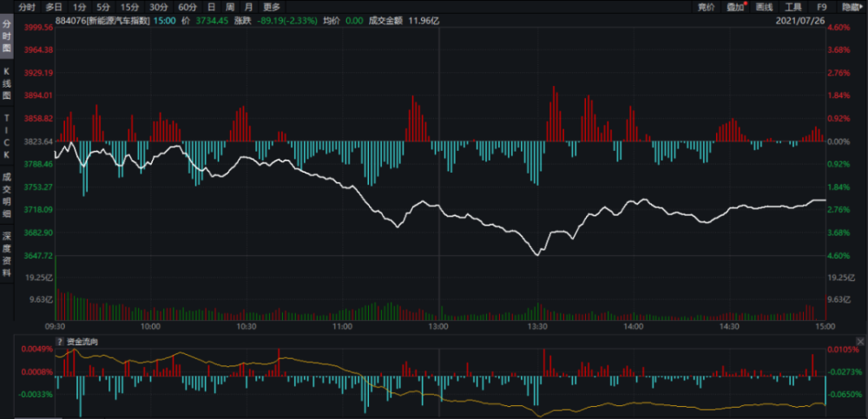Select the 60分 interval tab

[x=187, y=7]
